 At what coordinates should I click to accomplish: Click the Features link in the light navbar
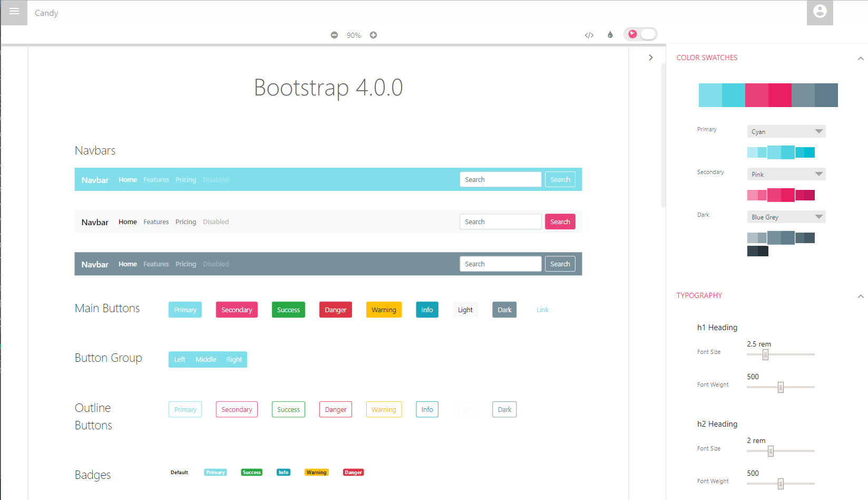coord(156,222)
